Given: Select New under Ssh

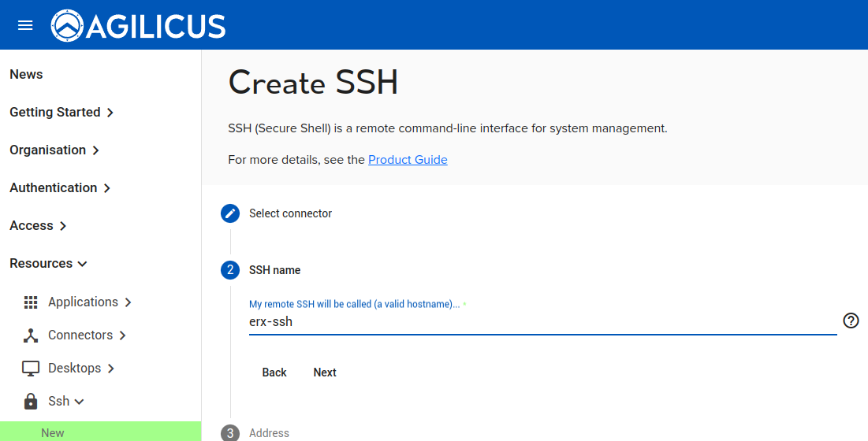Looking at the screenshot, I should coord(53,432).
